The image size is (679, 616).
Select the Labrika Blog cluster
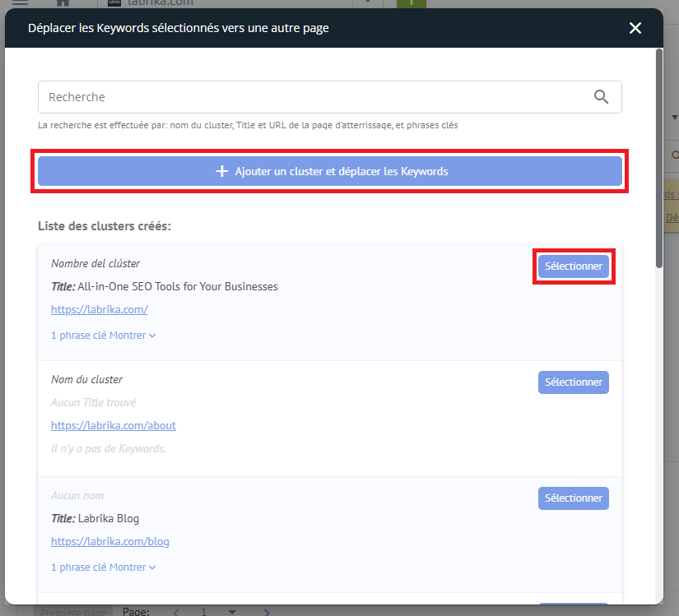pos(573,498)
